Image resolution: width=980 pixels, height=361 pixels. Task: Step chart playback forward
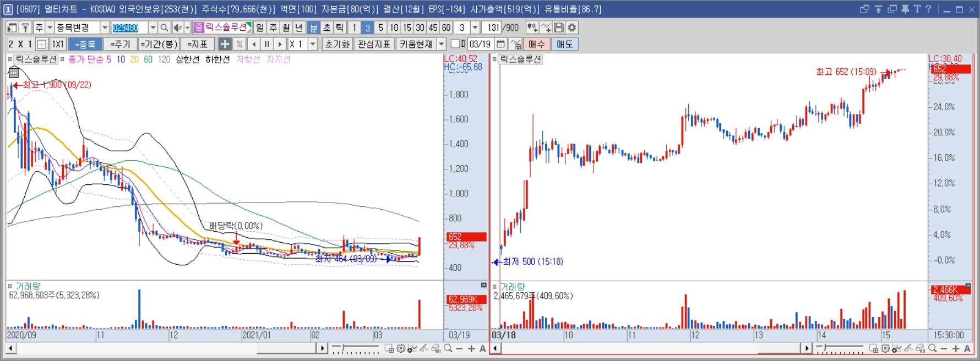click(x=280, y=44)
